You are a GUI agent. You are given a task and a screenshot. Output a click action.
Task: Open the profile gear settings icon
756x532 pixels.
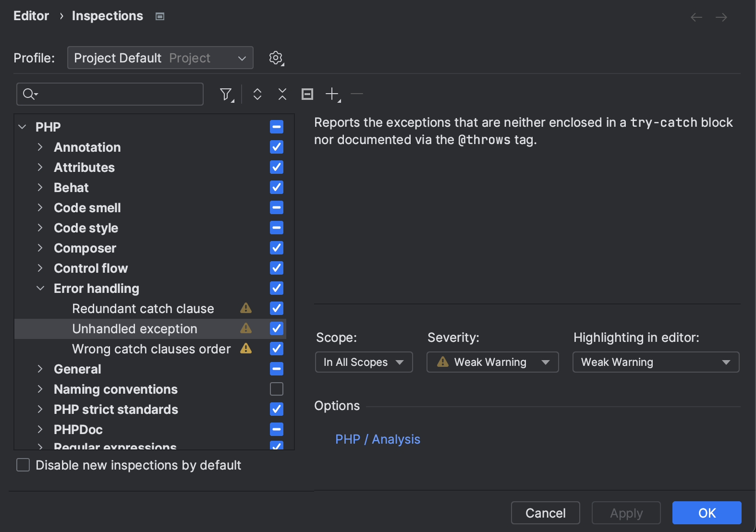click(276, 58)
